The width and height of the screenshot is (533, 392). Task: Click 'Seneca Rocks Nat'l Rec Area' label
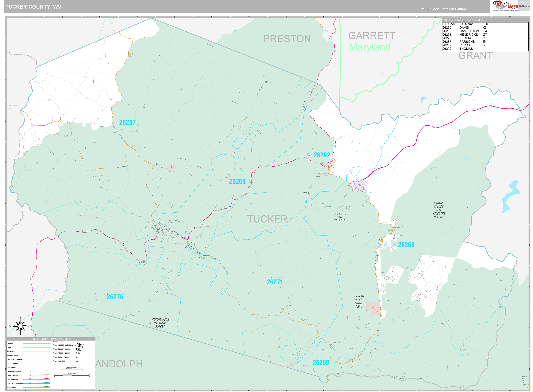(x=524, y=381)
